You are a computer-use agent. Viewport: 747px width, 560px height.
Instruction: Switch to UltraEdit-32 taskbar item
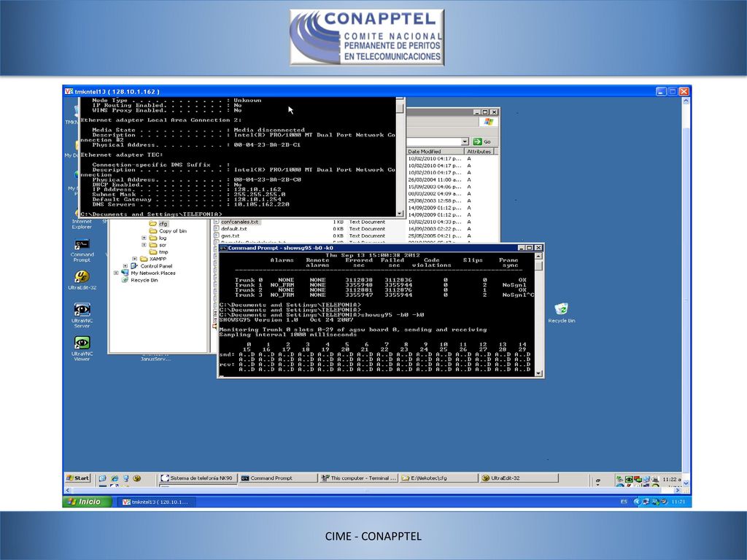click(x=519, y=478)
